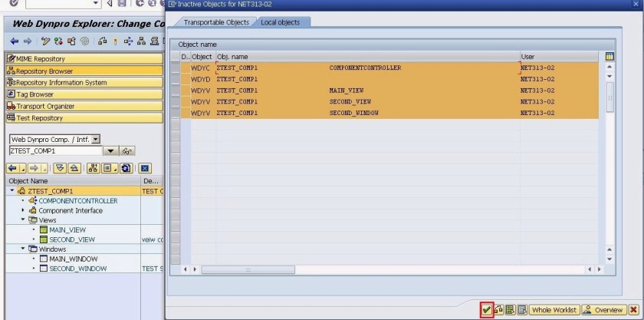Image resolution: width=644 pixels, height=320 pixels.
Task: Select SECOND_WINDOW in the object tree
Action: coord(78,269)
